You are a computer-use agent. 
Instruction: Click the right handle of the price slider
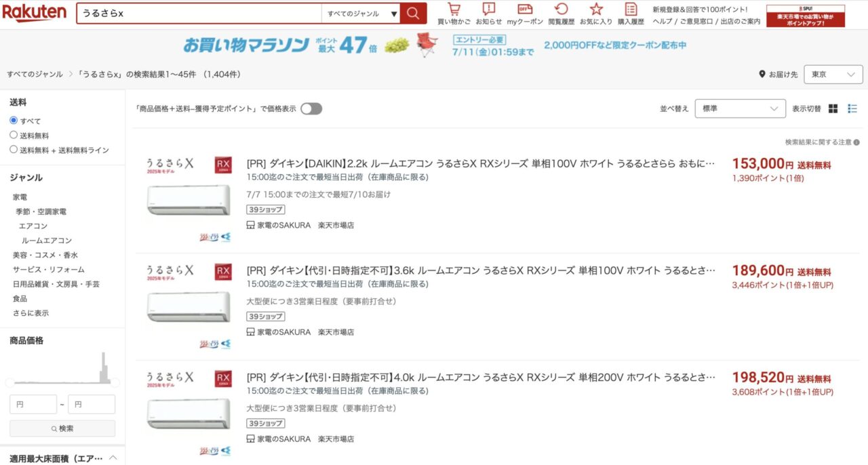click(115, 383)
